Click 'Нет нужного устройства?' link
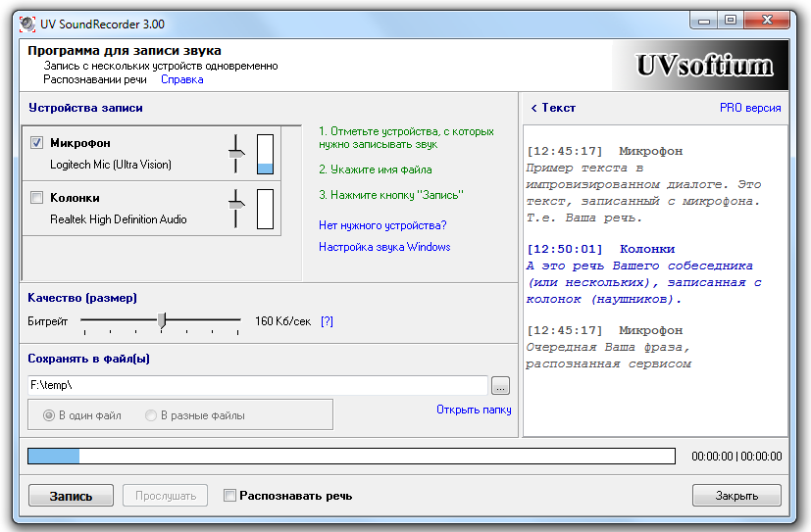Screen dimensions: 811x532 (x=382, y=225)
